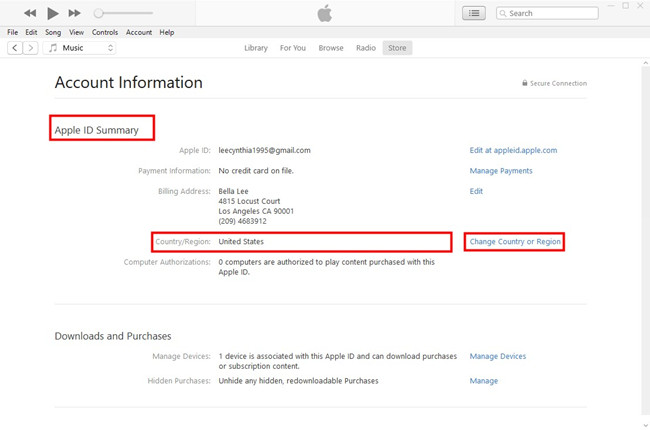
Task: Skip forward with the fast-forward button
Action: pyautogui.click(x=75, y=13)
